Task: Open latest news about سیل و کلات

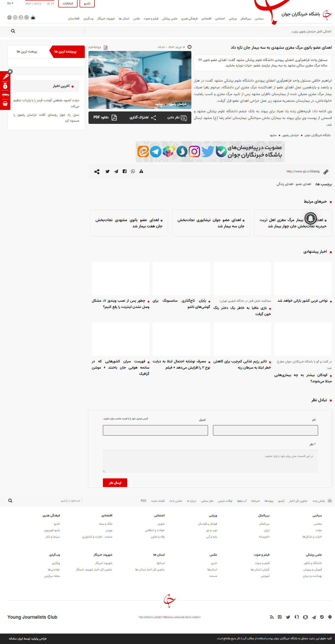Action: (46, 118)
